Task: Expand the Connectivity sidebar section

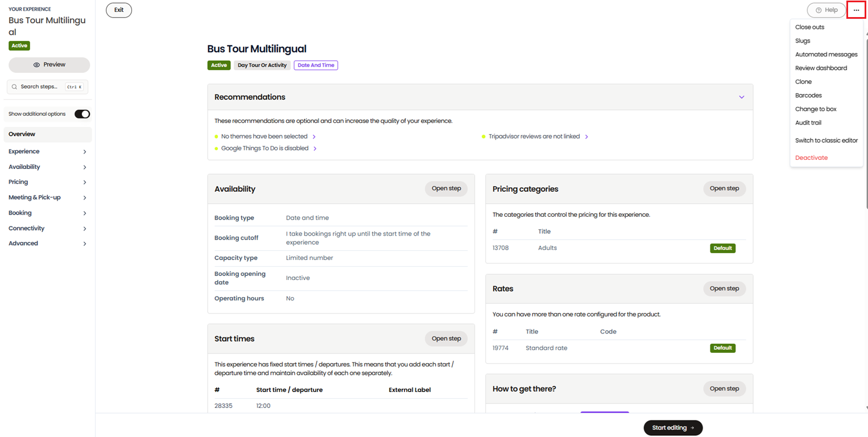Action: pos(48,228)
